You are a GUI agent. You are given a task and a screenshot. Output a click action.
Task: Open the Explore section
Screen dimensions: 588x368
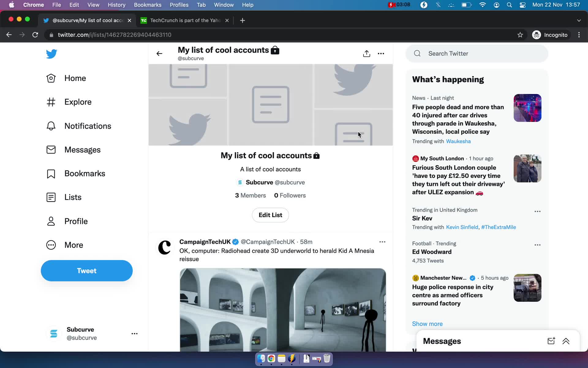78,102
